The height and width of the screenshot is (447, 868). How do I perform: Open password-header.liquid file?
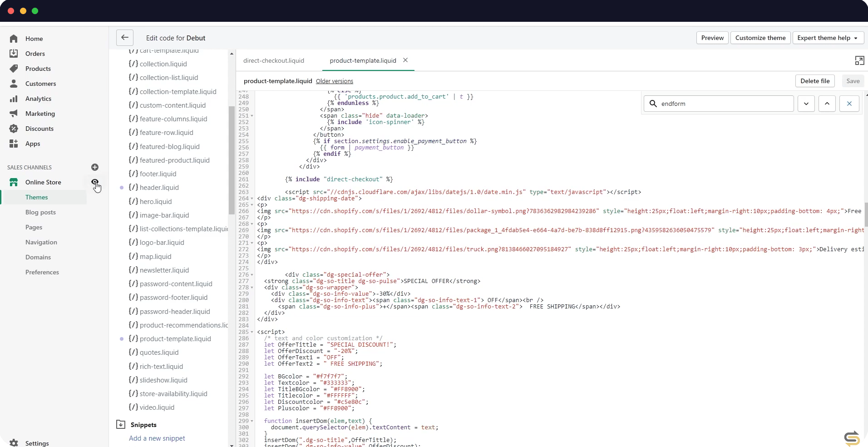175,312
